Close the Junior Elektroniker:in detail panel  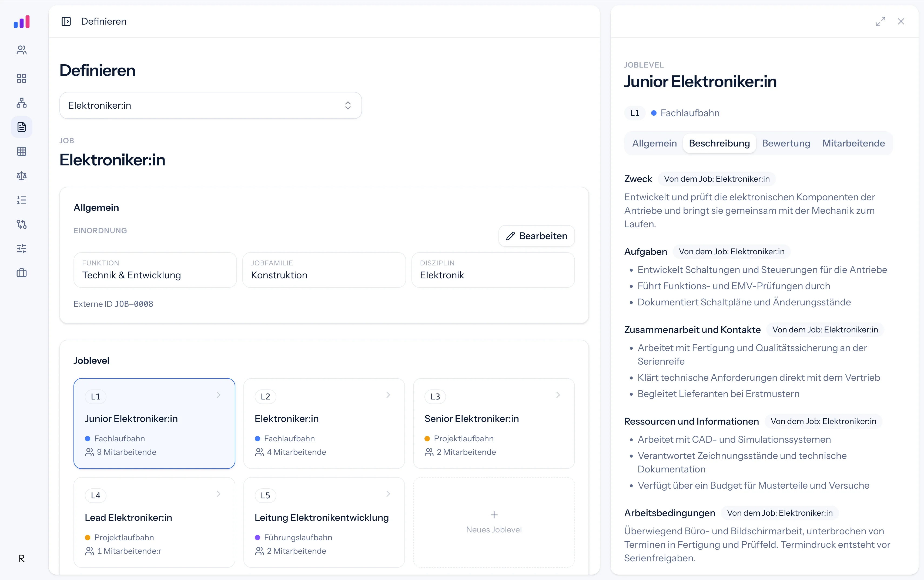tap(901, 21)
